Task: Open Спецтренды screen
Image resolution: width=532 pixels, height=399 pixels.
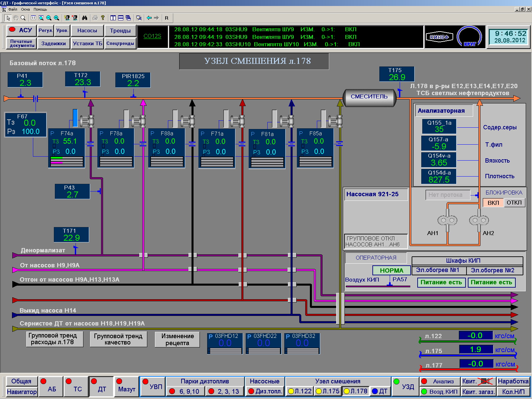Action: tap(120, 43)
